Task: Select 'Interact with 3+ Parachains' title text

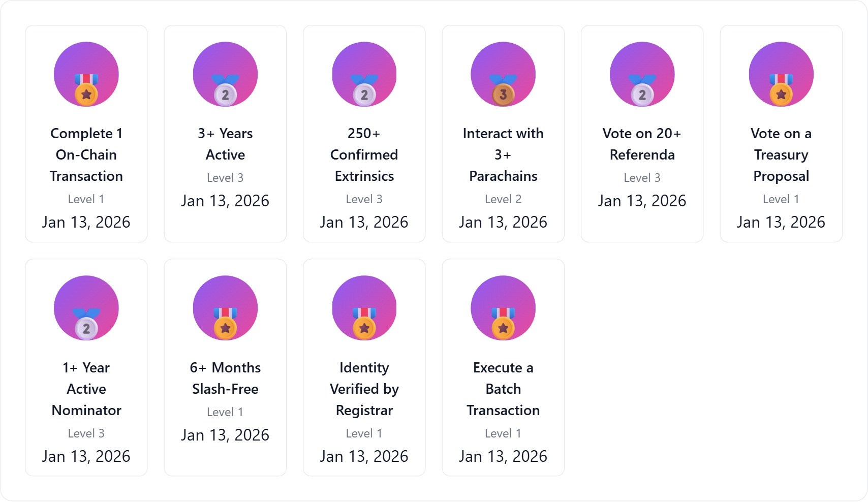Action: pyautogui.click(x=503, y=154)
